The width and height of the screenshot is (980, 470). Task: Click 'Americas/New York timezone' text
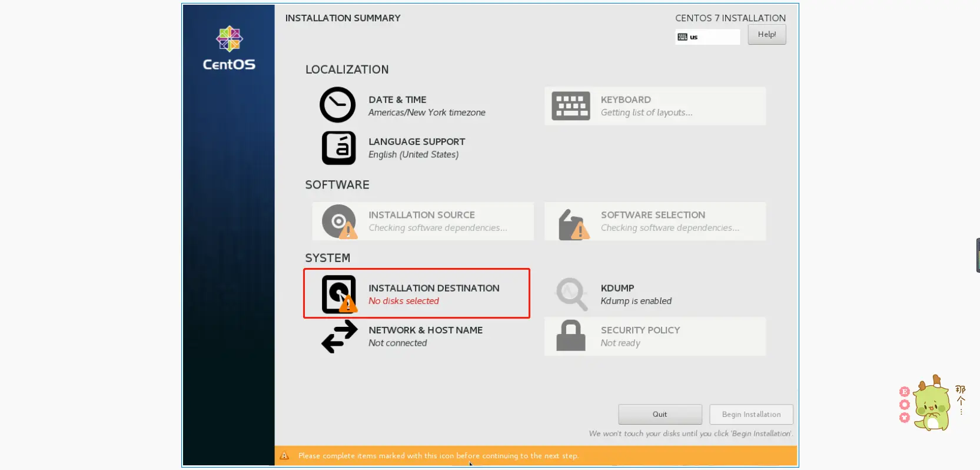[427, 112]
